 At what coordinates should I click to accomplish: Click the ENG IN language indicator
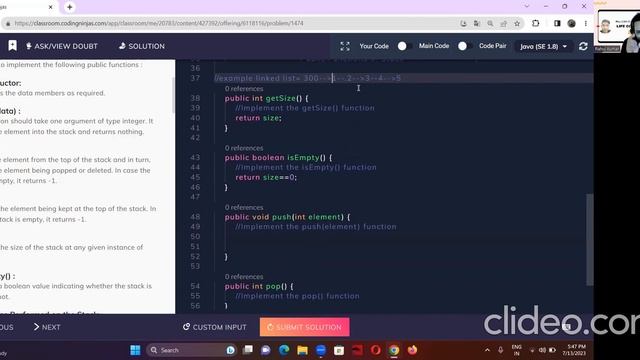tap(516, 350)
